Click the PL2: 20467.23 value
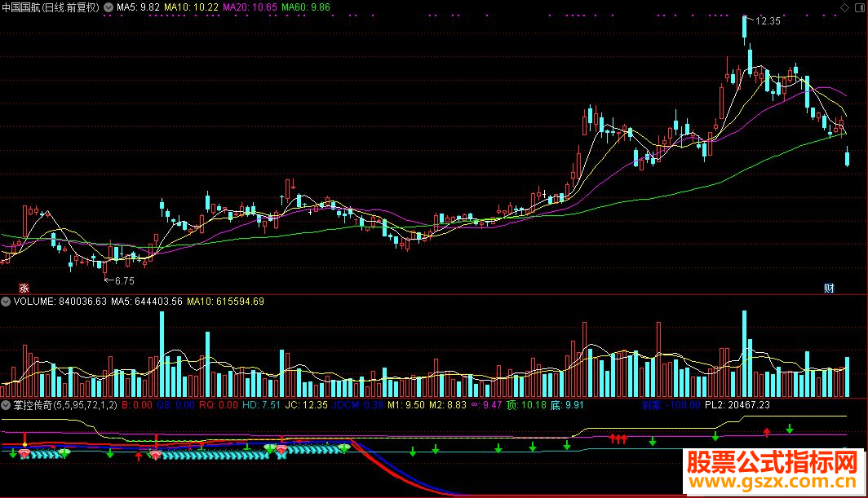 pyautogui.click(x=737, y=405)
